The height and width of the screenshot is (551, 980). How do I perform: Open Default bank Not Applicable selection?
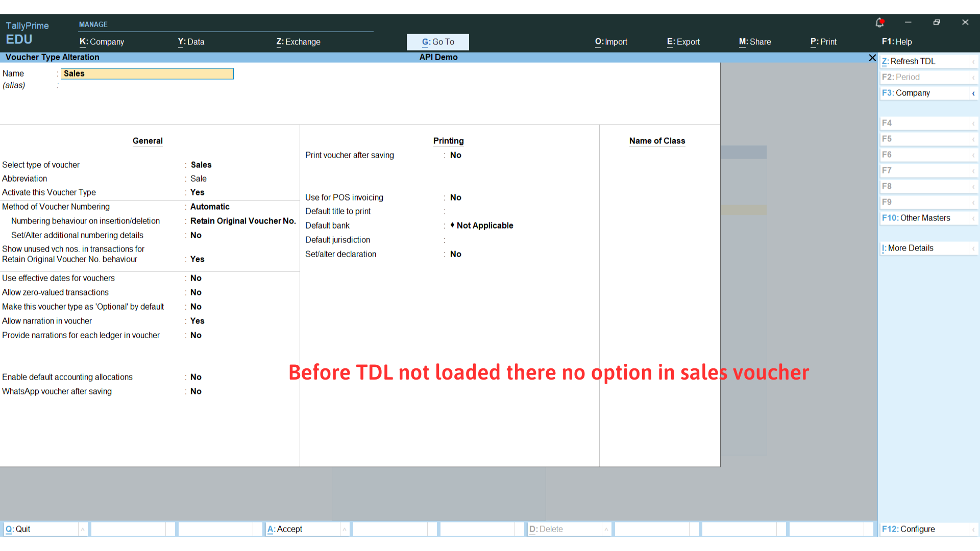(x=484, y=226)
